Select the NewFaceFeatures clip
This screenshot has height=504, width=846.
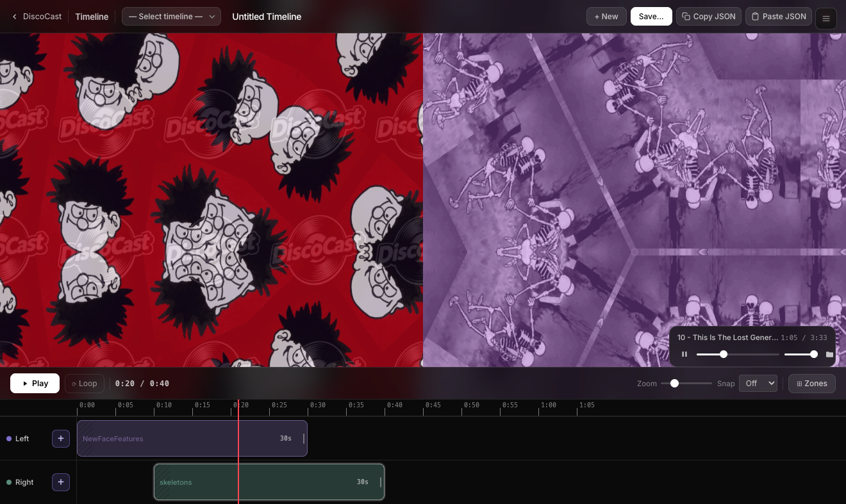[x=192, y=439]
